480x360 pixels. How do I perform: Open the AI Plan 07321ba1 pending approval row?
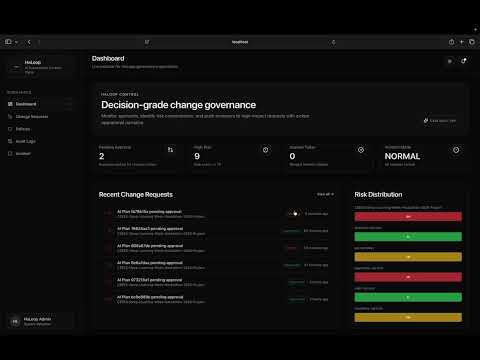click(x=216, y=282)
